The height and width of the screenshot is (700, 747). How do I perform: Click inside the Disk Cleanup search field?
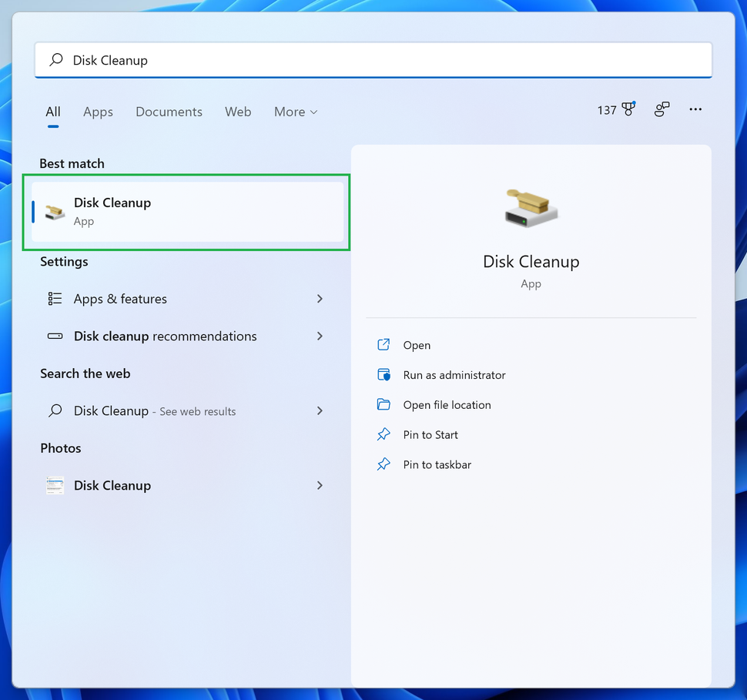231,59
